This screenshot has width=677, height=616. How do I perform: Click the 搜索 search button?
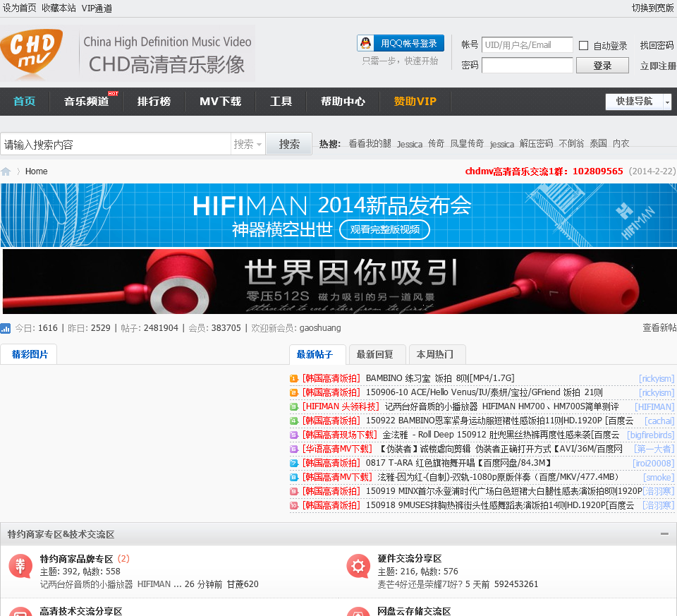tap(289, 144)
